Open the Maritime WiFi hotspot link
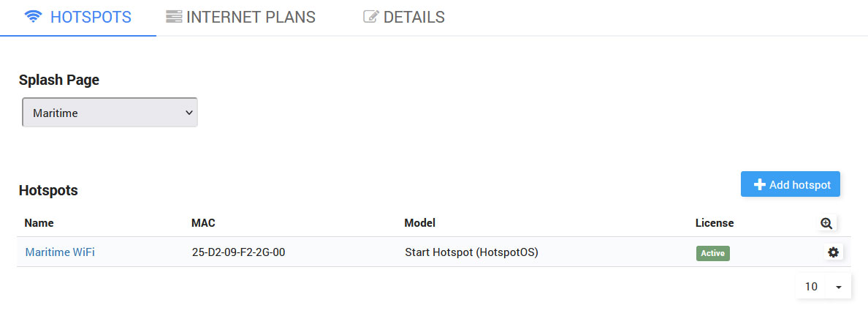The height and width of the screenshot is (316, 868). click(x=60, y=252)
